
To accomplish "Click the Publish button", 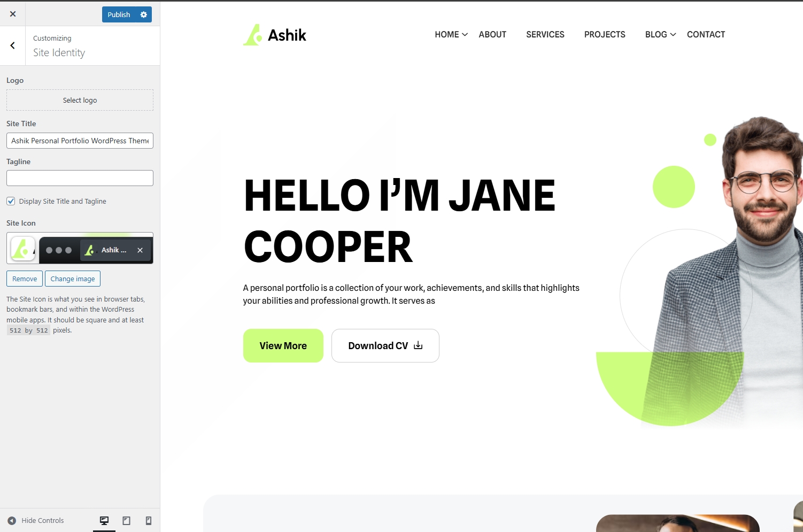I will (x=119, y=14).
